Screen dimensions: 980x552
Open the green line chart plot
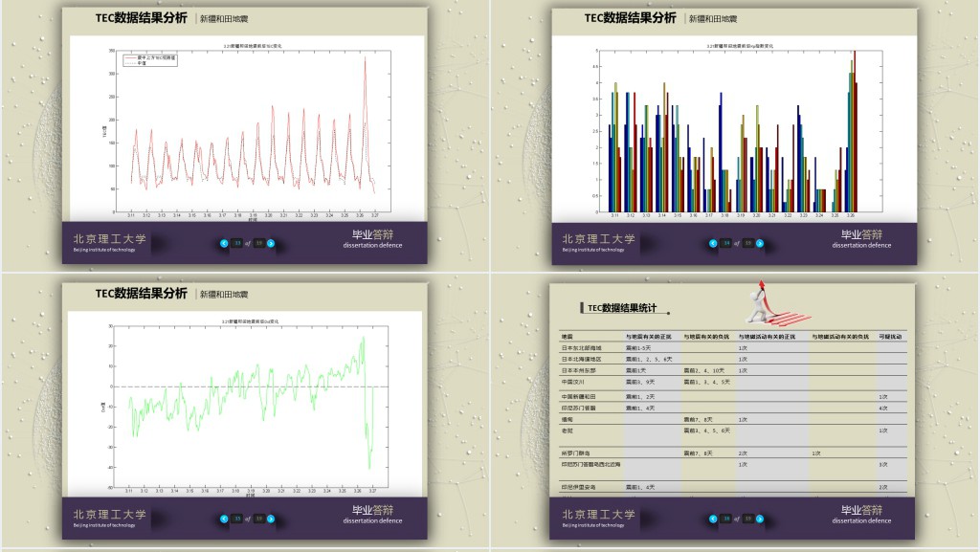click(247, 403)
